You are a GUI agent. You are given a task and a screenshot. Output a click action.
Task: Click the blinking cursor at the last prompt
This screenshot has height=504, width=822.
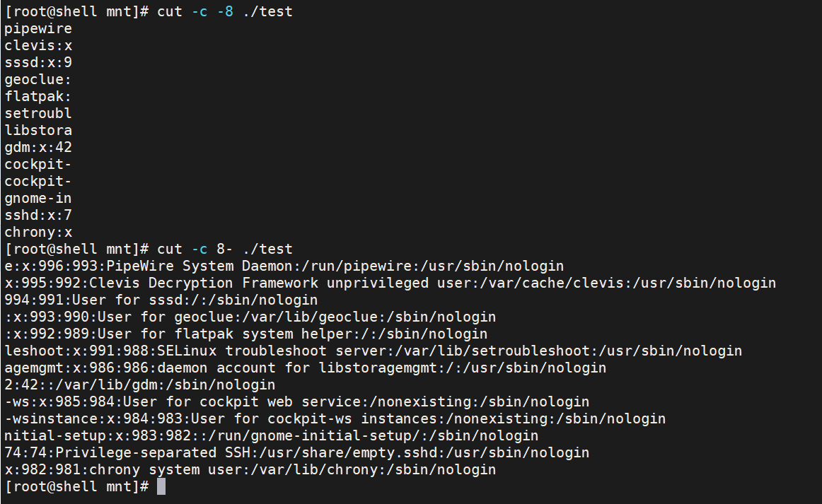tap(161, 486)
